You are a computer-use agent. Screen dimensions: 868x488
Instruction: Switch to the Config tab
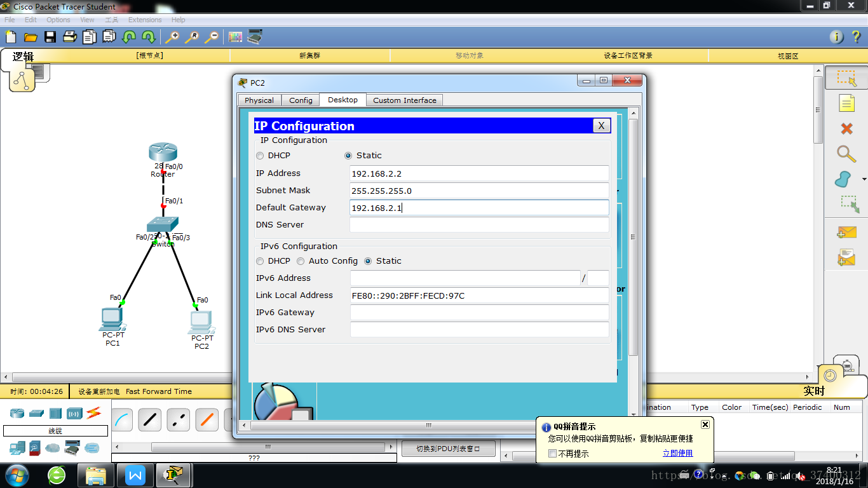click(301, 100)
